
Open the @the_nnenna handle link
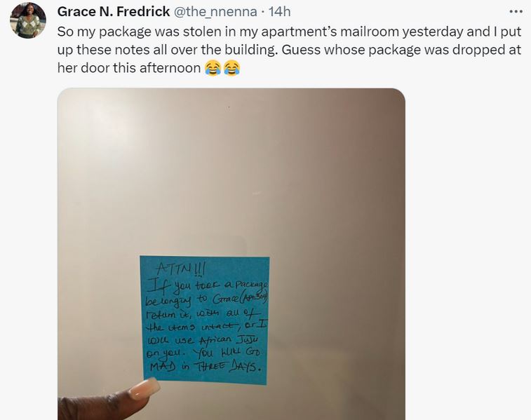[x=215, y=11]
